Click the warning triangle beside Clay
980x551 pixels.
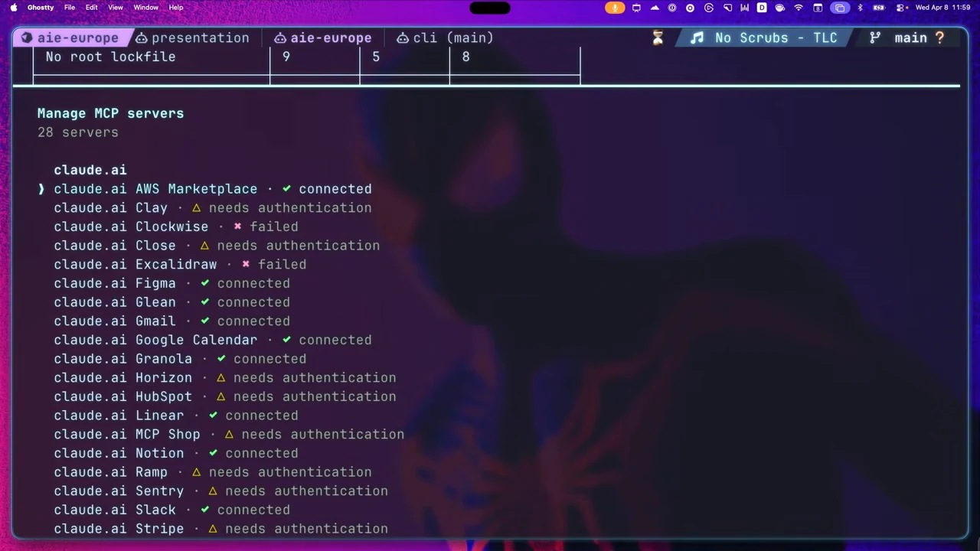(x=196, y=208)
